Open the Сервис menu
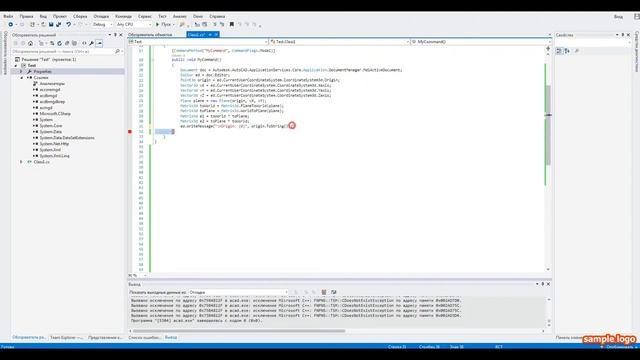The height and width of the screenshot is (360, 640). (145, 16)
